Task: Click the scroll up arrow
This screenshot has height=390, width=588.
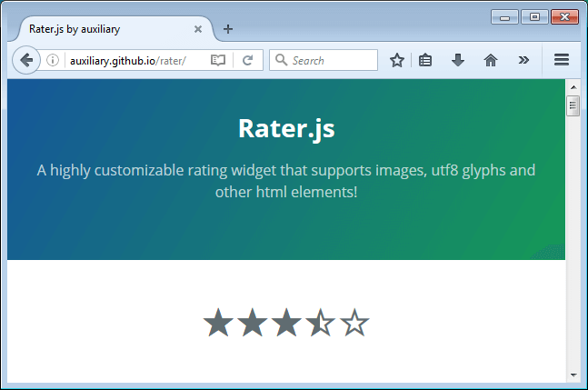Action: click(573, 87)
